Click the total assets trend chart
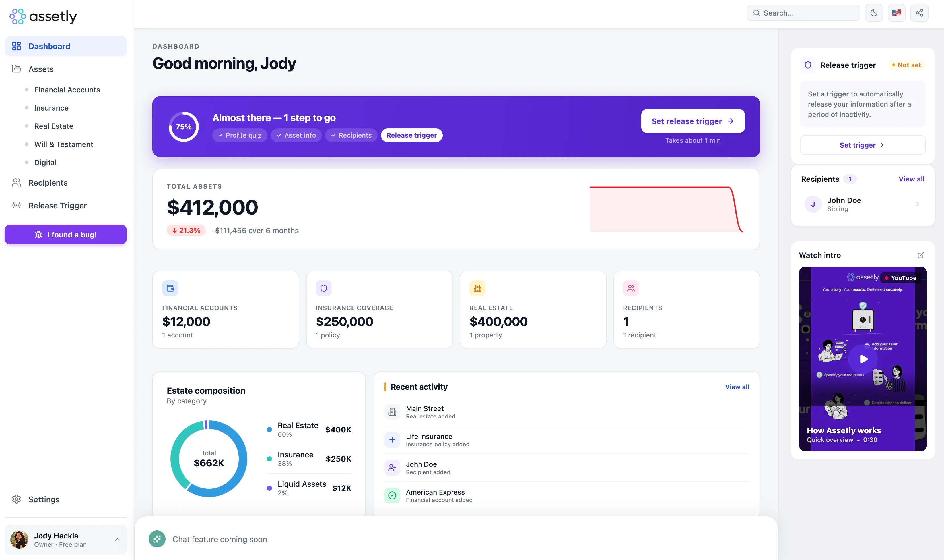 coord(666,209)
